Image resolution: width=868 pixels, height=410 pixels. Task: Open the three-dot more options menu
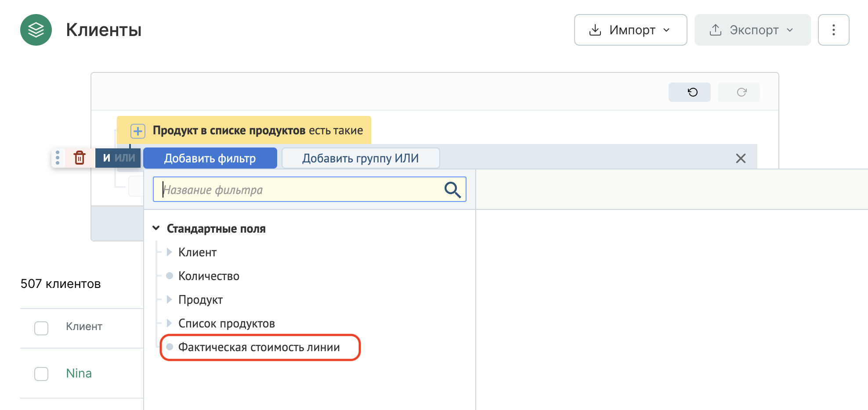(833, 30)
